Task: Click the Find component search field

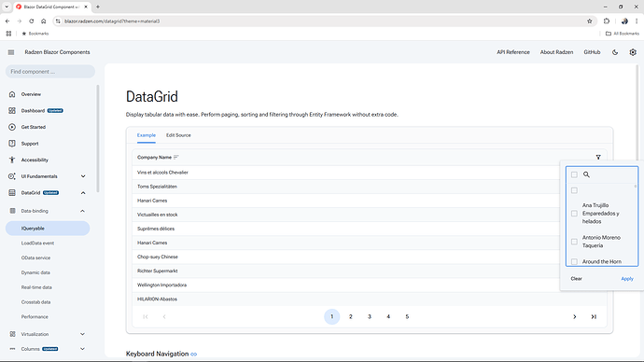Action: pos(50,72)
